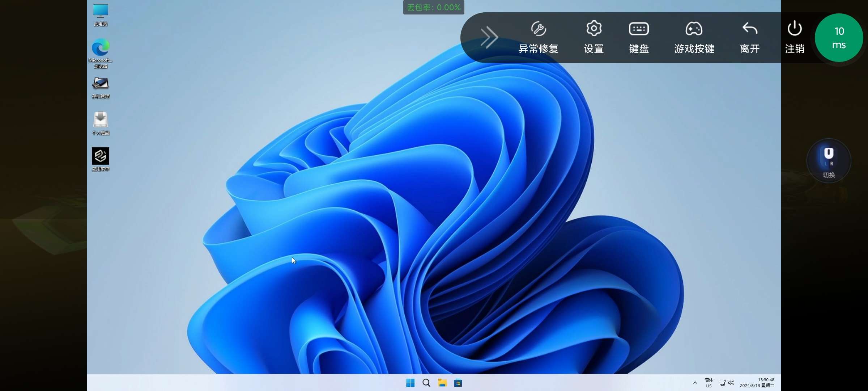Open the clock showing 13:30:48
This screenshot has height=391, width=868.
point(757,383)
